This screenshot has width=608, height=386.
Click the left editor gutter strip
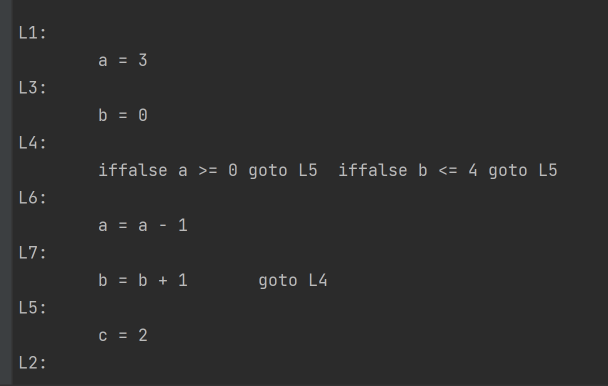pyautogui.click(x=6, y=193)
